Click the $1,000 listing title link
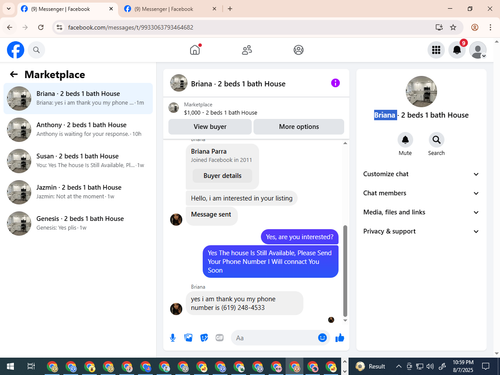This screenshot has width=500, height=375. [220, 113]
